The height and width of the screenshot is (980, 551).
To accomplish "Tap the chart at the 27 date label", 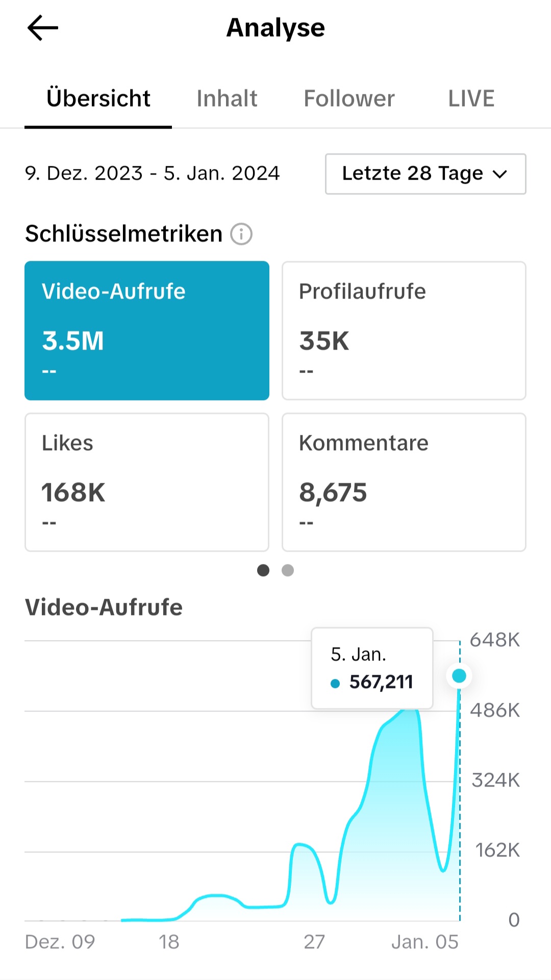I will point(314,942).
